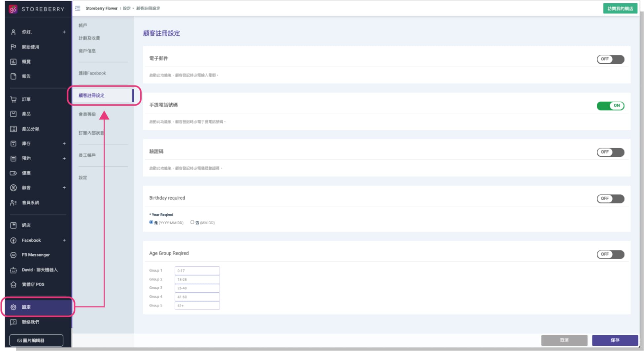
Task: Switch on Age Group Reqired toggle
Action: pos(610,254)
